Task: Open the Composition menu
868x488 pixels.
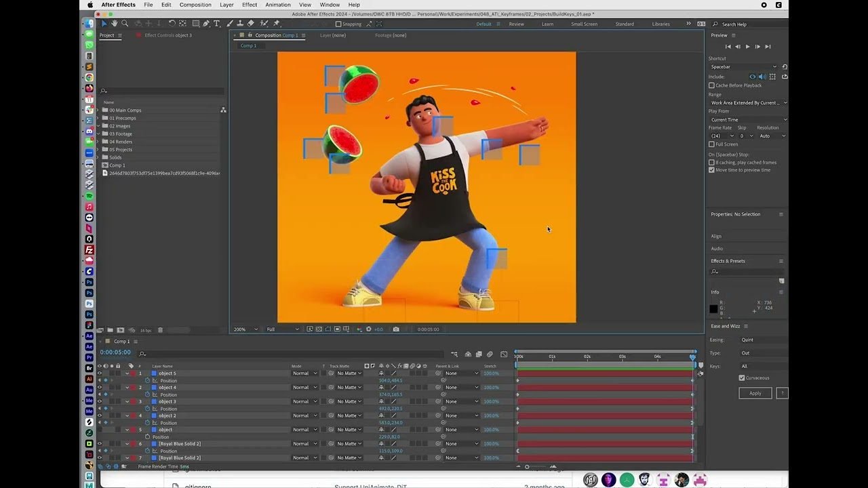Action: [195, 5]
